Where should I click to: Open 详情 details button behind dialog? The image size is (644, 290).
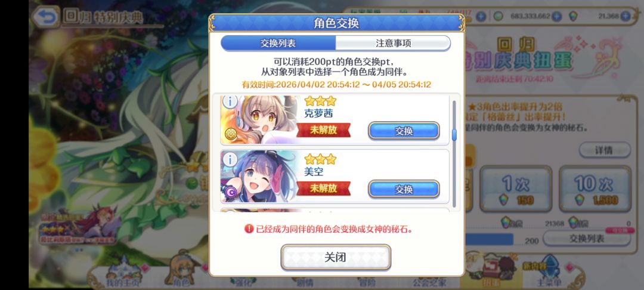coord(604,150)
